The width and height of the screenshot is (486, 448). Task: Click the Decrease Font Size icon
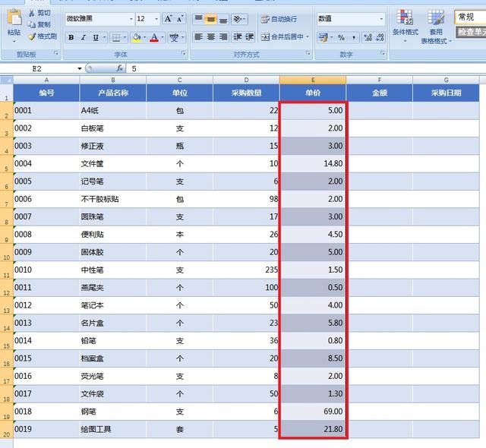pos(180,18)
